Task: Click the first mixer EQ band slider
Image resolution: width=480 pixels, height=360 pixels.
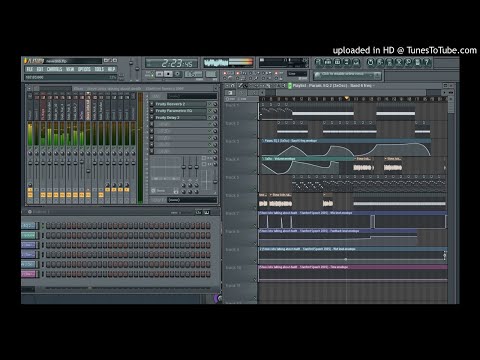Action: click(183, 166)
